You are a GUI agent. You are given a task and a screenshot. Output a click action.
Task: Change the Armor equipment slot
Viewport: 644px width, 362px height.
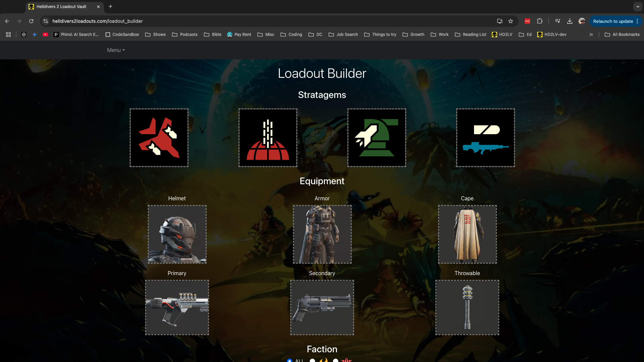tap(322, 234)
